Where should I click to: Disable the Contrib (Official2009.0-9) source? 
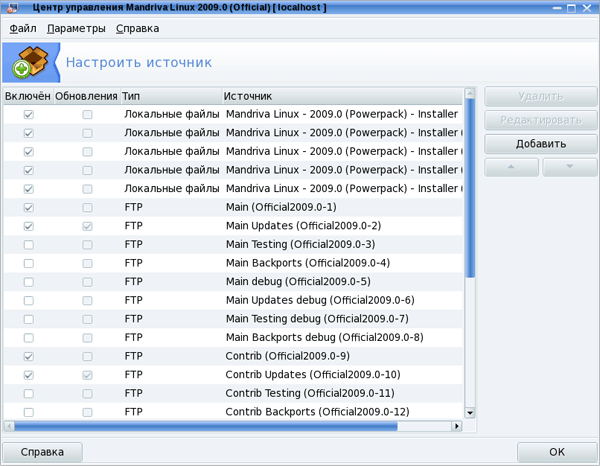pyautogui.click(x=28, y=356)
